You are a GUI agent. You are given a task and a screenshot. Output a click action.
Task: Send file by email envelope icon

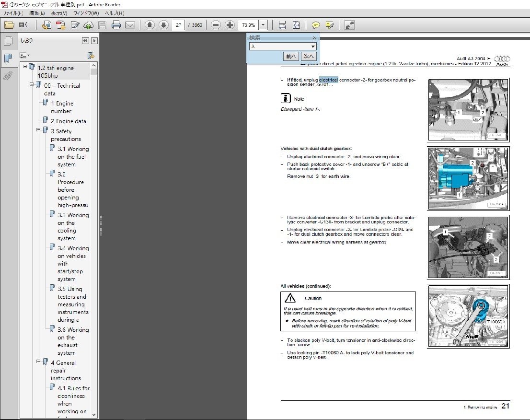130,25
